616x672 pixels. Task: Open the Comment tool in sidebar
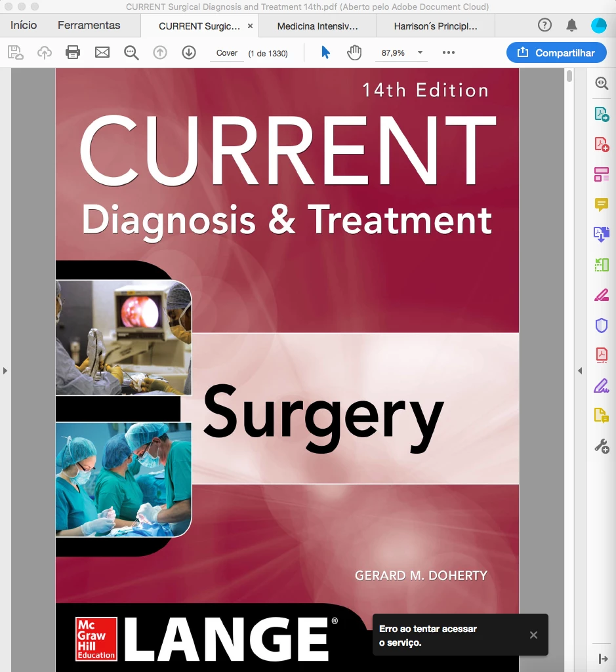click(x=602, y=205)
